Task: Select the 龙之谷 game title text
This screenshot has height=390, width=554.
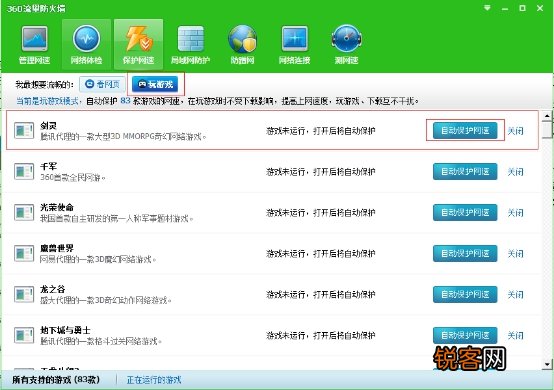Action: pyautogui.click(x=52, y=289)
